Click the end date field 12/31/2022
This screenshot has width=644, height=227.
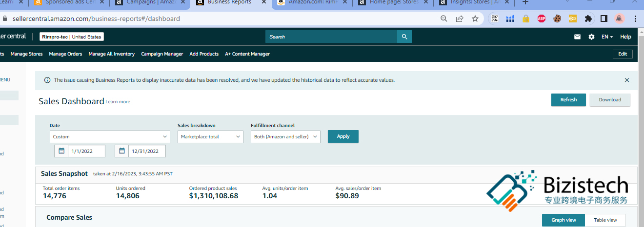[147, 151]
